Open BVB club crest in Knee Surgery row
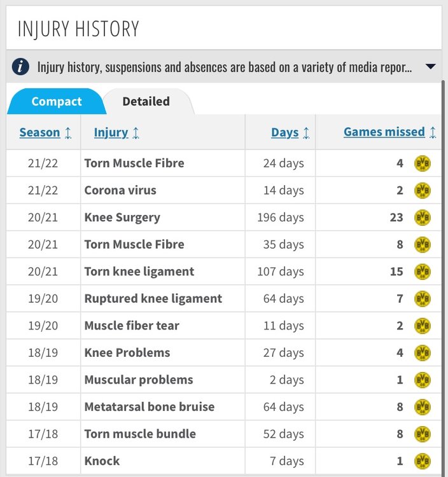The image size is (448, 477). click(x=423, y=218)
